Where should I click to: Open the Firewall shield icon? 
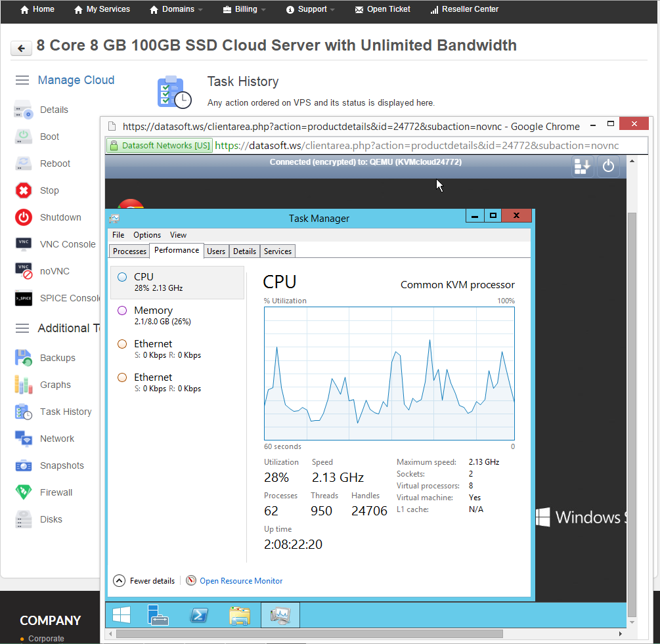point(24,492)
